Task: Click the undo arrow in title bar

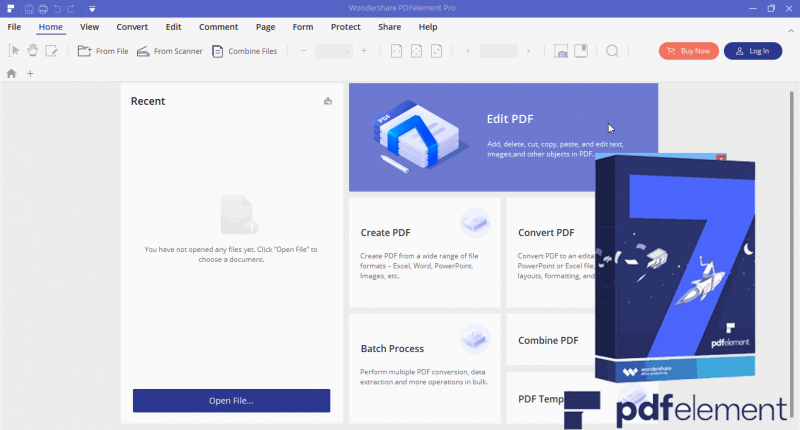Action: [x=57, y=9]
